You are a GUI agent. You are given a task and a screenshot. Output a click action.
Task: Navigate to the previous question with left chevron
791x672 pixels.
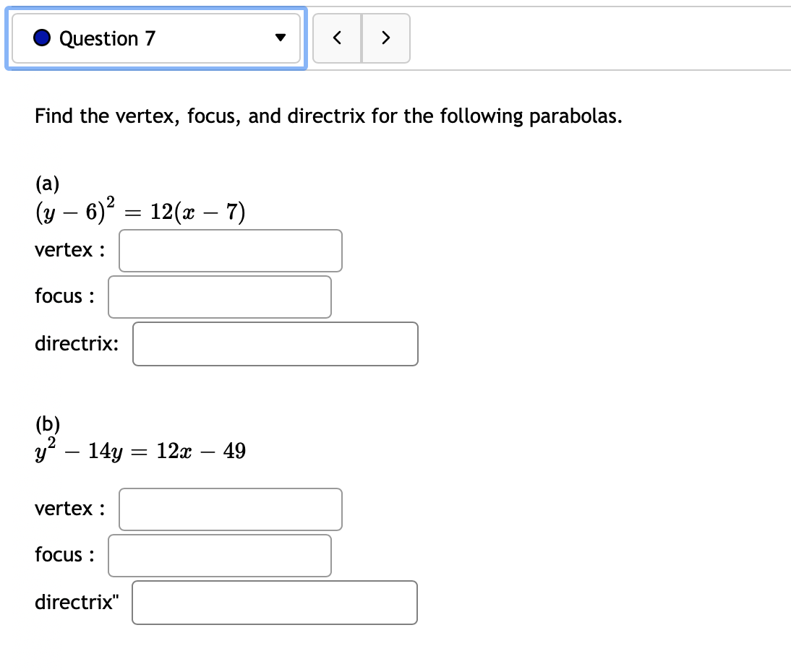pyautogui.click(x=337, y=38)
